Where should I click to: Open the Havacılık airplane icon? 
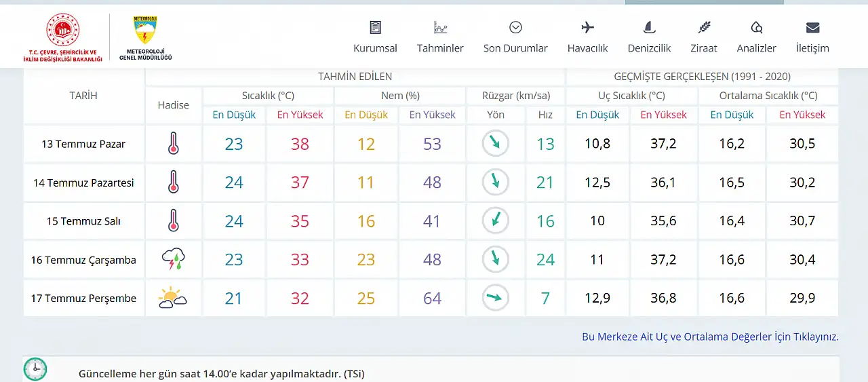[x=588, y=28]
